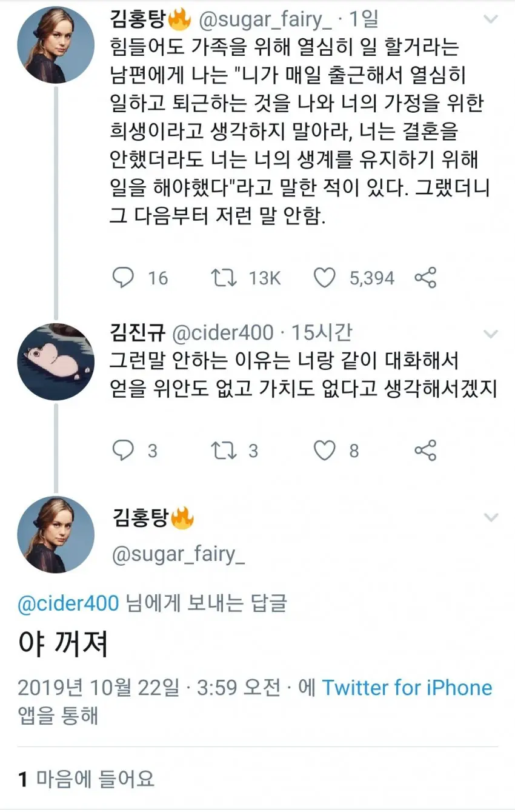This screenshot has width=515, height=812.
Task: Open the @cider400 mention link
Action: [x=67, y=603]
